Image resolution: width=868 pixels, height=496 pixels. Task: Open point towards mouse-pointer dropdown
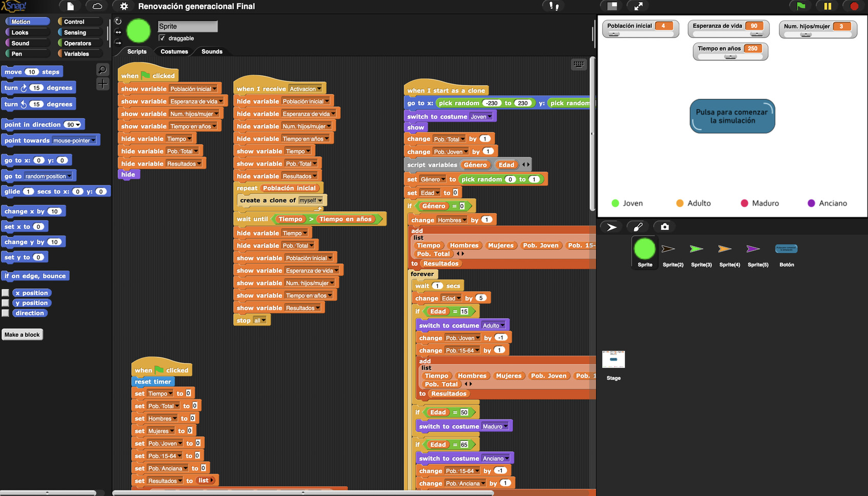(x=93, y=141)
